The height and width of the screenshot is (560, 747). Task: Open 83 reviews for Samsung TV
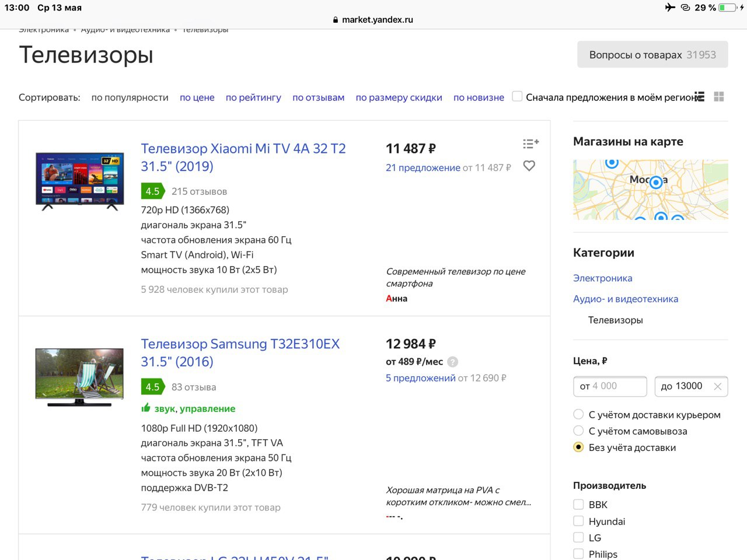(x=194, y=387)
